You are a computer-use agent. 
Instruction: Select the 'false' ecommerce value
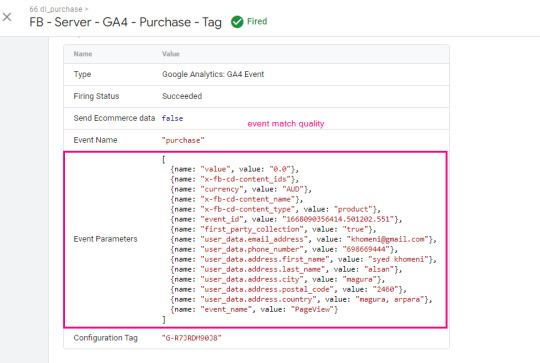pos(172,118)
